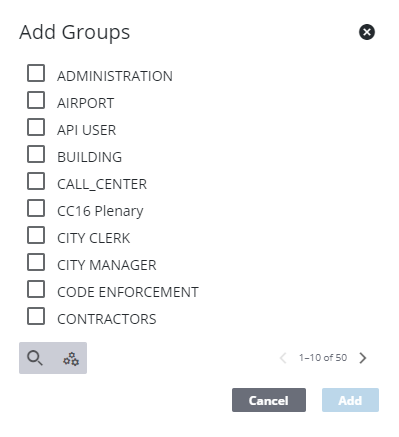Click the Add button
This screenshot has width=399, height=437.
click(350, 400)
